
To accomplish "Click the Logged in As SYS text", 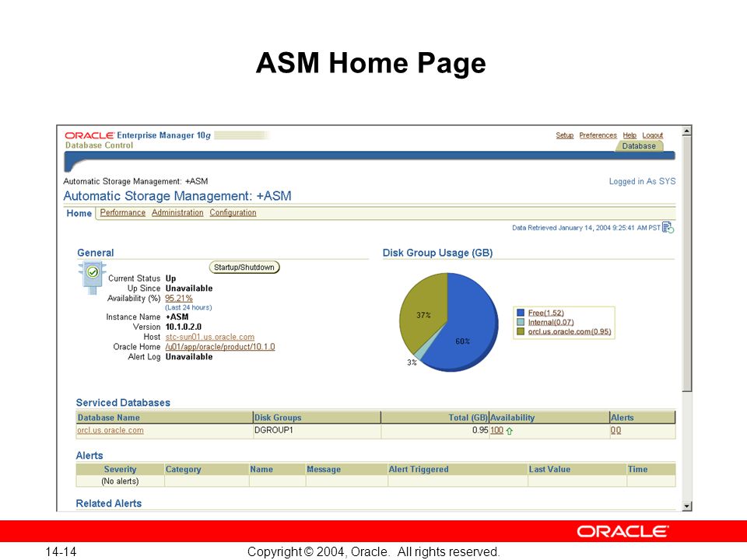I will coord(642,181).
